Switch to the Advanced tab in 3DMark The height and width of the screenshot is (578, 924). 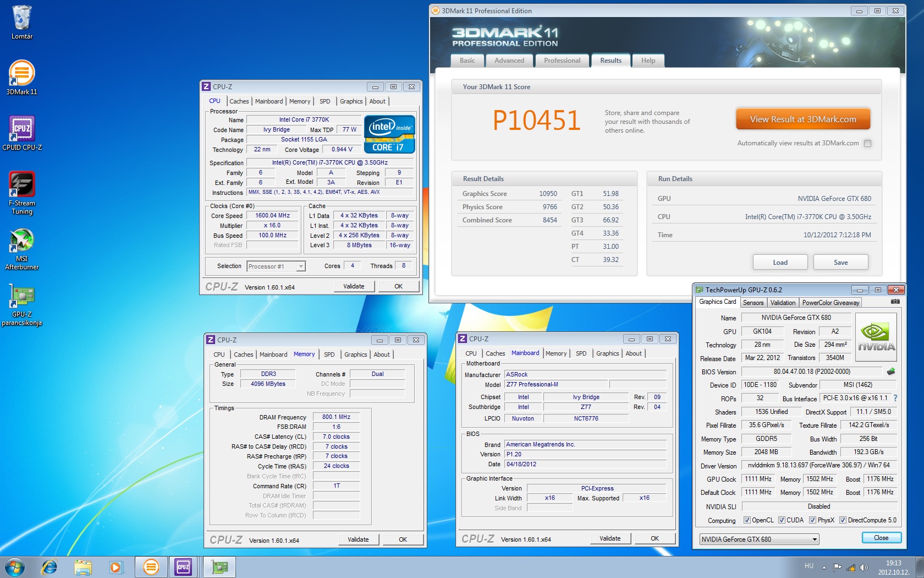point(509,61)
